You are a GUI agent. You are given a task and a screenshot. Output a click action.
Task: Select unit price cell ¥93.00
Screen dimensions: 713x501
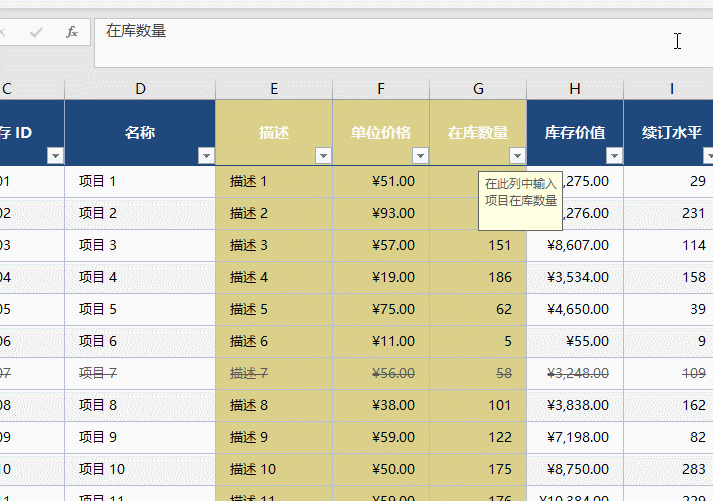[x=381, y=213]
